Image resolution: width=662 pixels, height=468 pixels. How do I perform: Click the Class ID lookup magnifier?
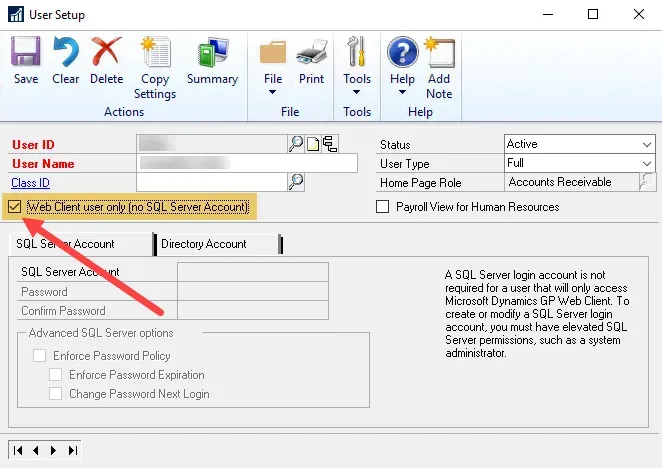295,182
